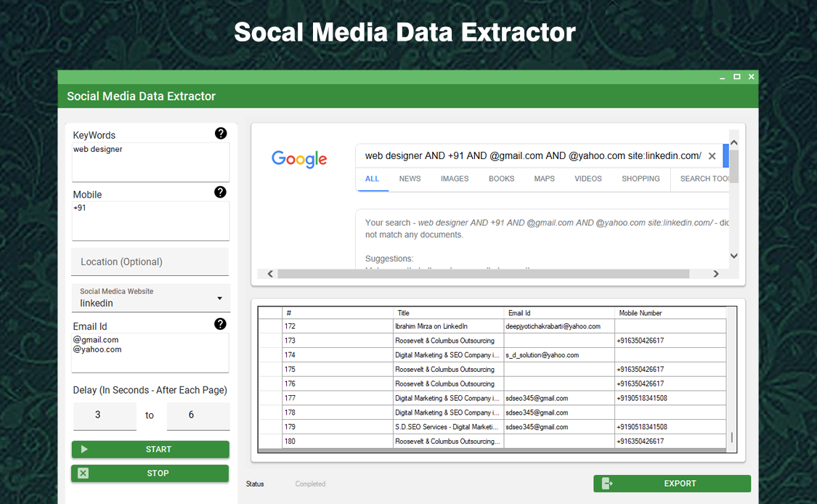The image size is (817, 504).
Task: Switch to the IMAGES search tab
Action: 454,178
